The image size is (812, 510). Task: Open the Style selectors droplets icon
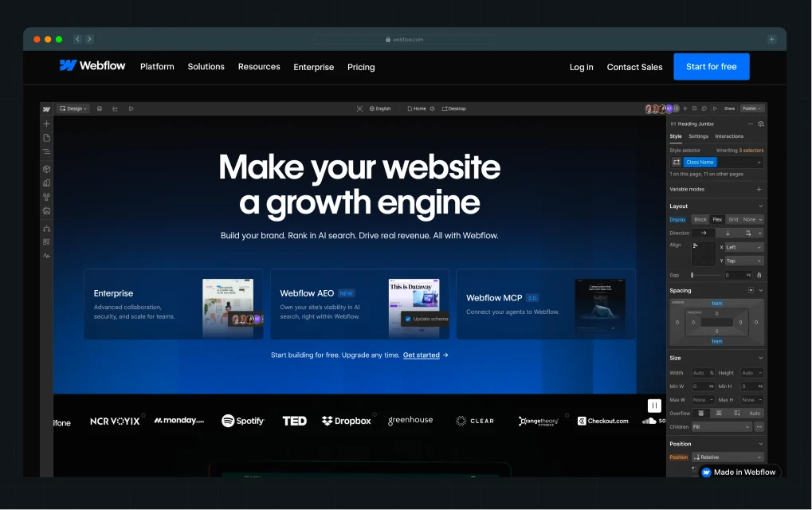pos(46,197)
